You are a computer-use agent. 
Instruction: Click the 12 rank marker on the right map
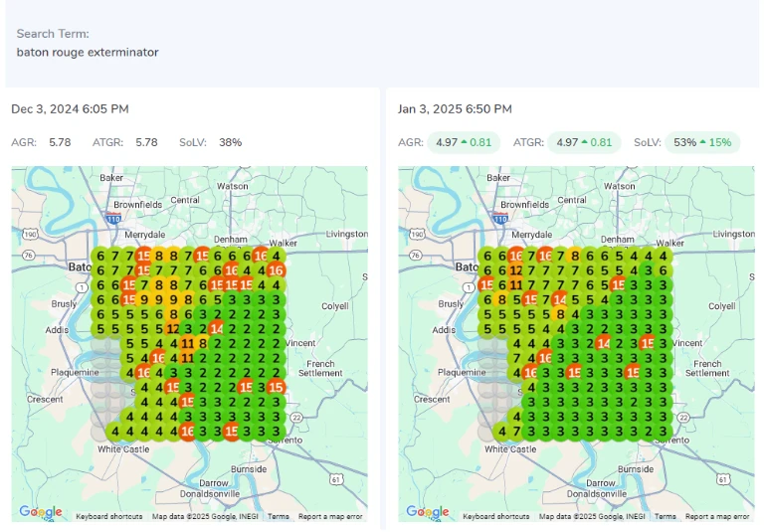tap(516, 269)
